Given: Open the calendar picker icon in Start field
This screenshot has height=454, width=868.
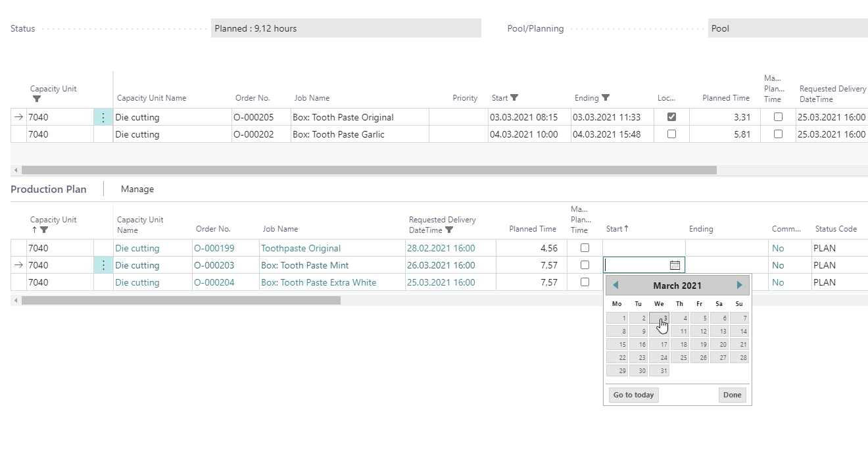Looking at the screenshot, I should click(x=675, y=265).
